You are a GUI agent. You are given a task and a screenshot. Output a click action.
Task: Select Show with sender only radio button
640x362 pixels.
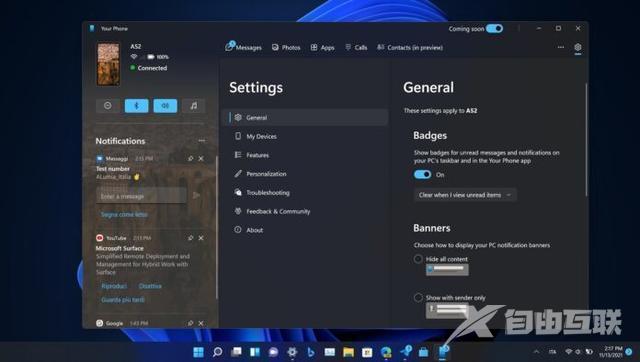point(418,298)
